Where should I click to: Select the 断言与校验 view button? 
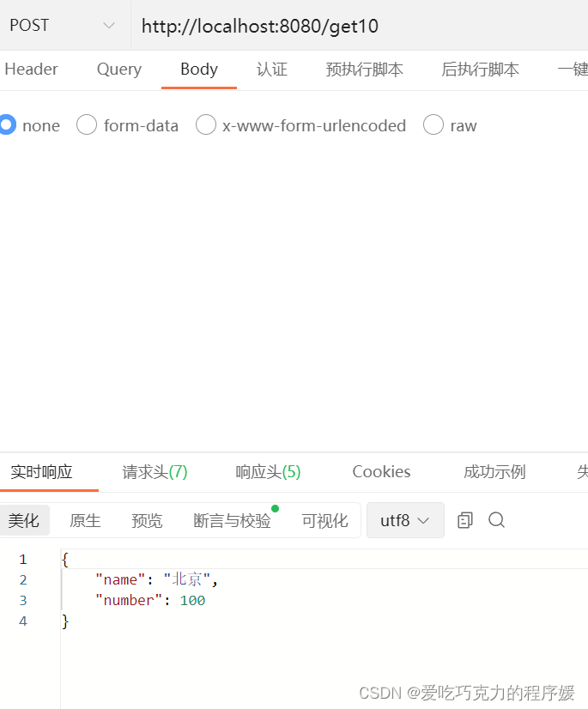232,520
